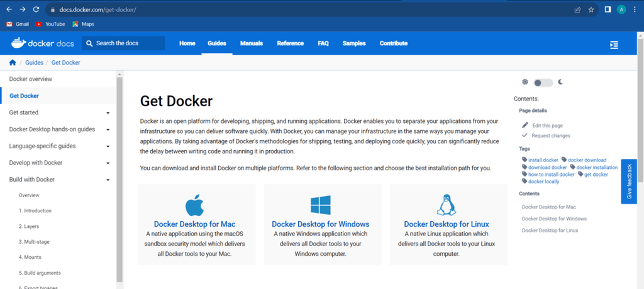The image size is (644, 289).
Task: Jump to Docker Desktop for Windows contents entry
Action: (x=554, y=219)
